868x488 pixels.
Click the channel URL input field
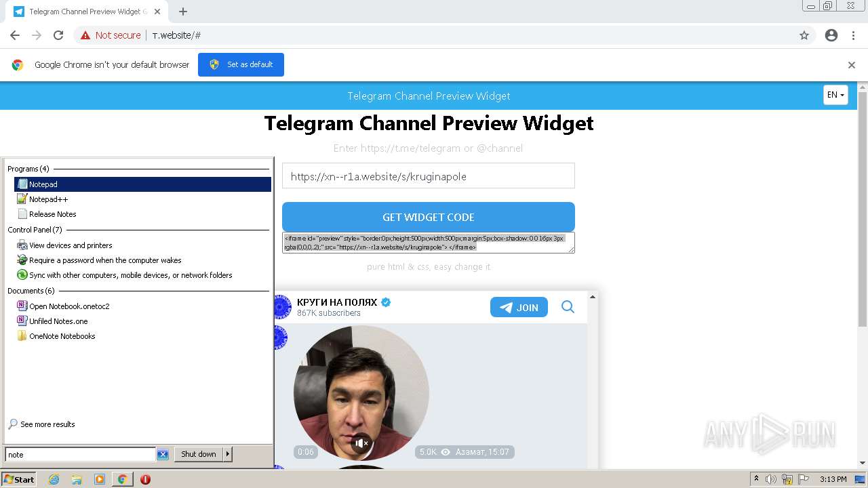(x=429, y=176)
